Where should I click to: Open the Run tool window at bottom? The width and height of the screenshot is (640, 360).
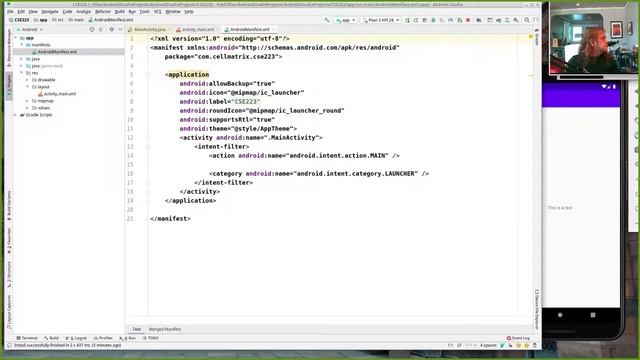coord(128,338)
